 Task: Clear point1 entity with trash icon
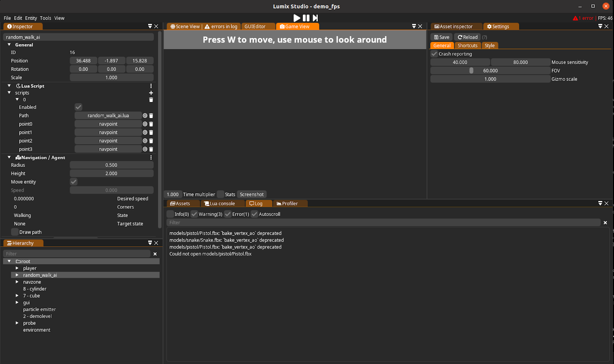click(x=151, y=132)
